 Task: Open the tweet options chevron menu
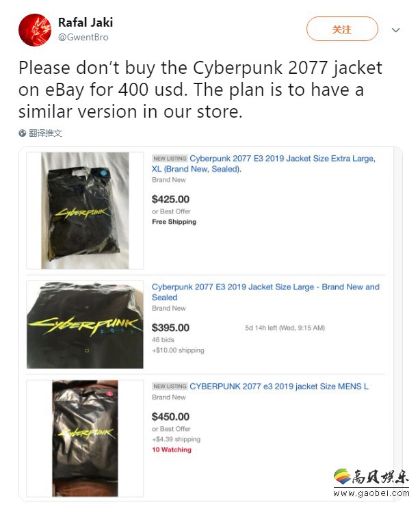395,30
